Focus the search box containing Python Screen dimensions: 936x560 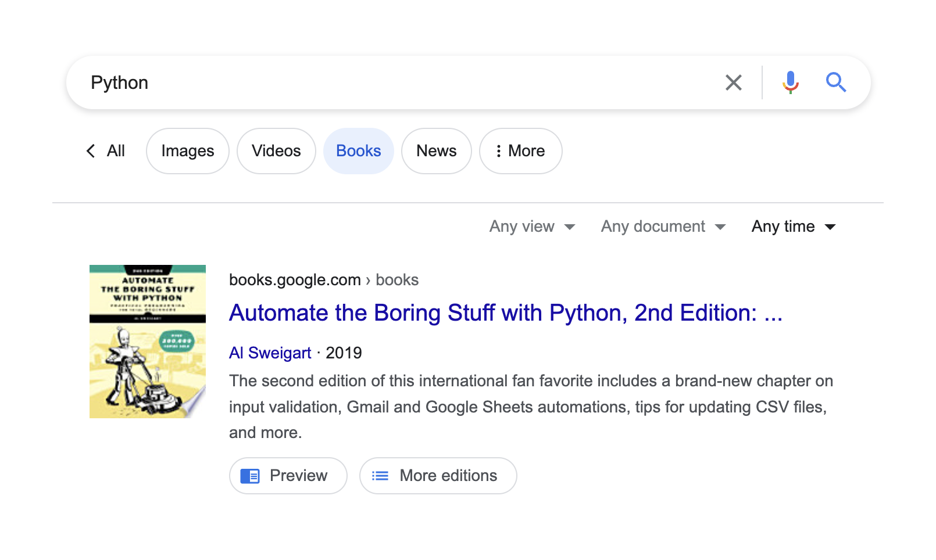[395, 82]
